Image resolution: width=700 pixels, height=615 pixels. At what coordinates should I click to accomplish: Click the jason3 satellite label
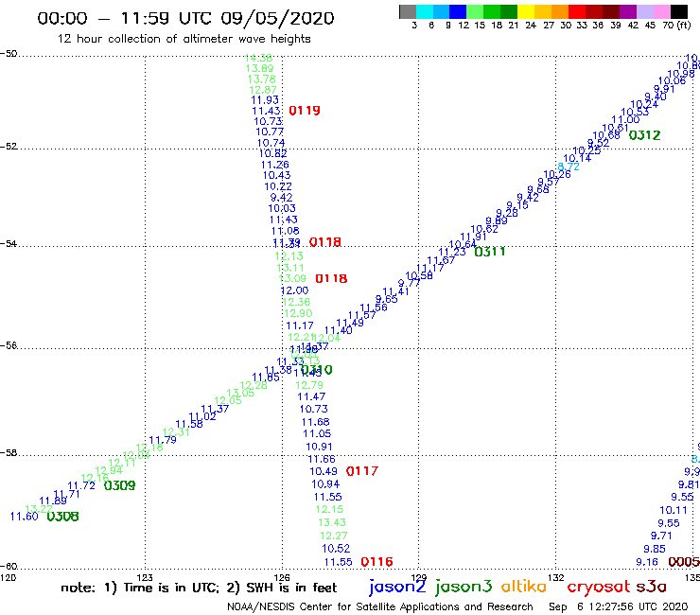click(463, 587)
